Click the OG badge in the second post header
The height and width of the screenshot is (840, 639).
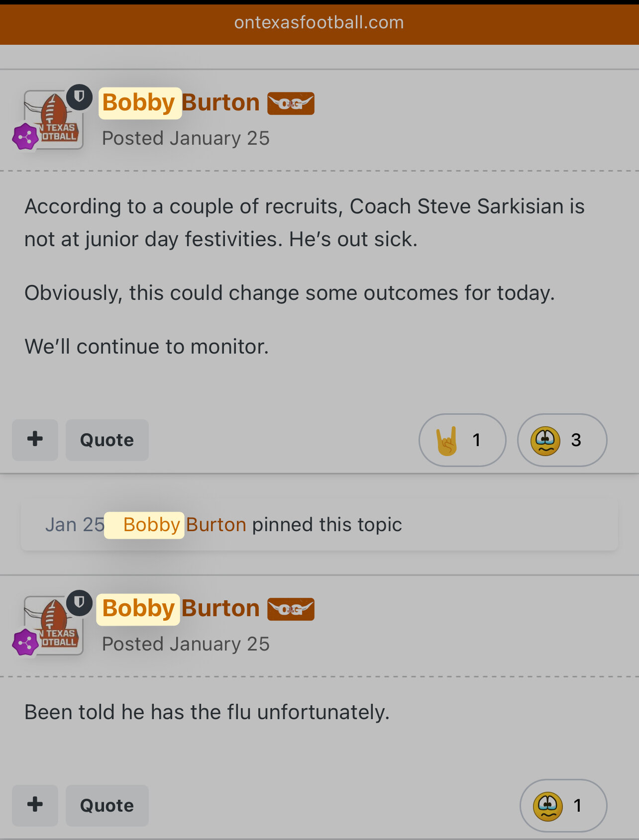pyautogui.click(x=291, y=609)
